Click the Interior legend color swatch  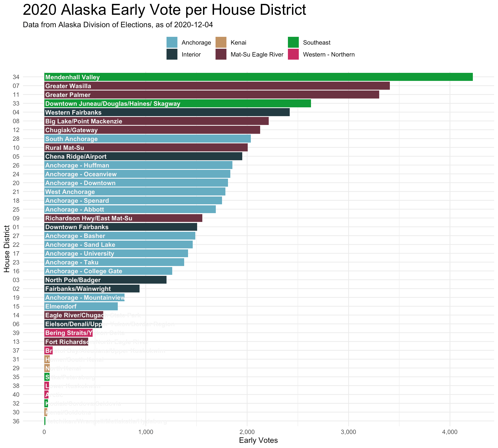point(172,54)
